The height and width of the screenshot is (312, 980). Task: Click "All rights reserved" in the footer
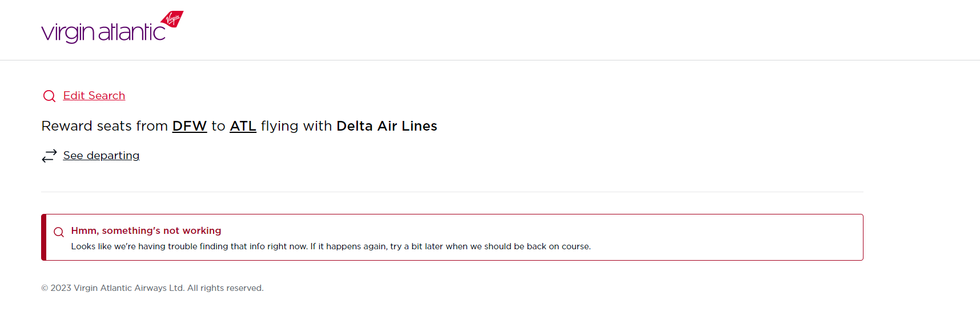point(226,288)
